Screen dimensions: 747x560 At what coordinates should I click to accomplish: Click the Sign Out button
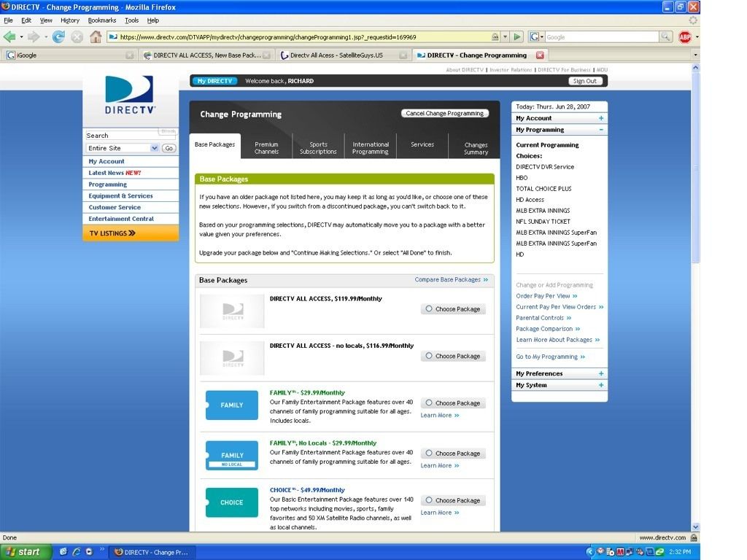point(585,81)
